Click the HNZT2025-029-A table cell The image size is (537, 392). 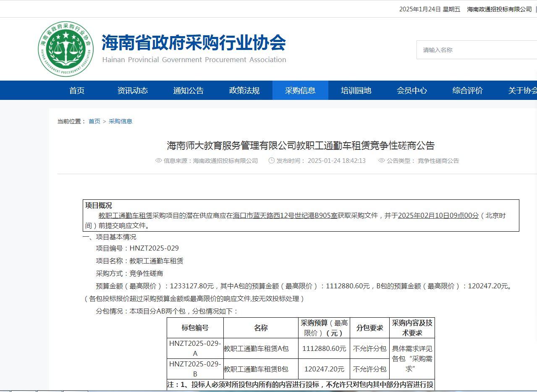coord(195,348)
